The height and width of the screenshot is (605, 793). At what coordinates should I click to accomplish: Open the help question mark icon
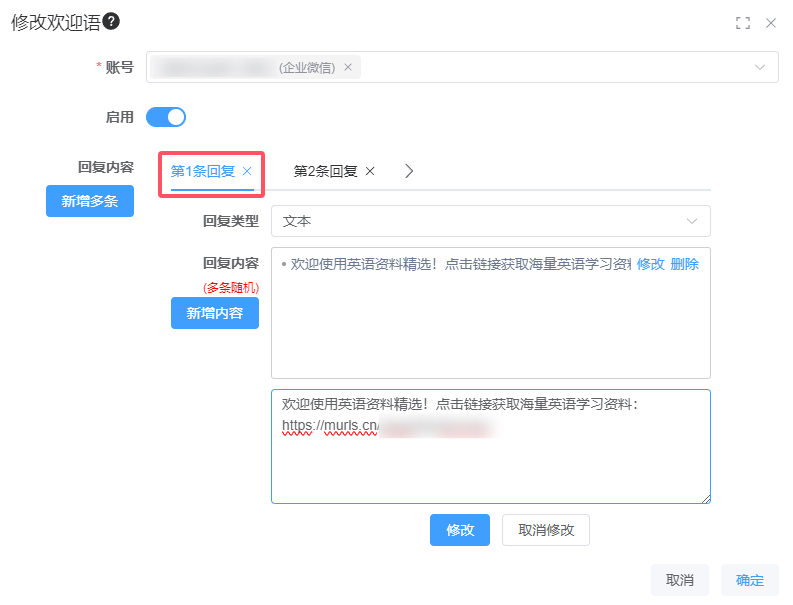click(111, 22)
